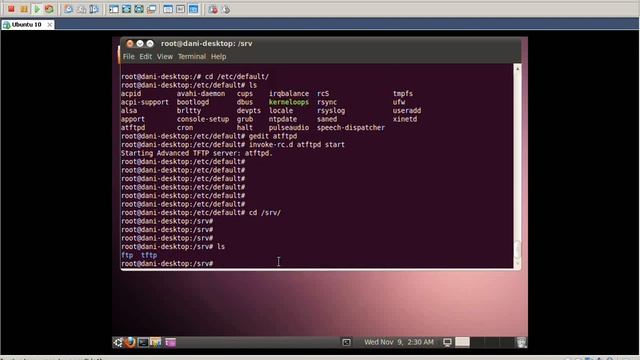Click the 'console-setup' file name
This screenshot has width=640, height=360.
click(202, 119)
